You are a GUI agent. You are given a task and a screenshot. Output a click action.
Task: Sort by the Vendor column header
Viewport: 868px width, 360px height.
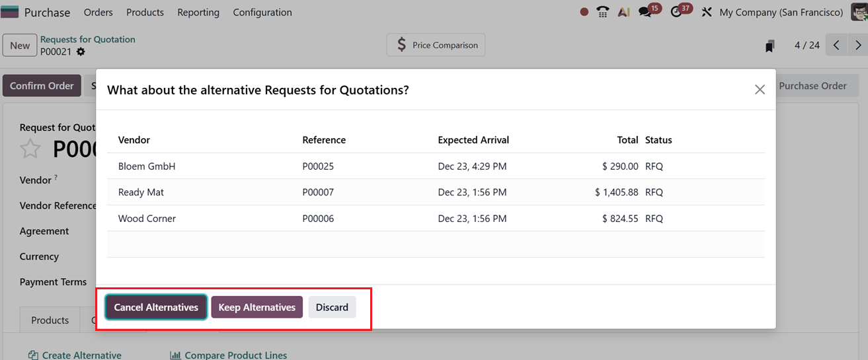134,140
